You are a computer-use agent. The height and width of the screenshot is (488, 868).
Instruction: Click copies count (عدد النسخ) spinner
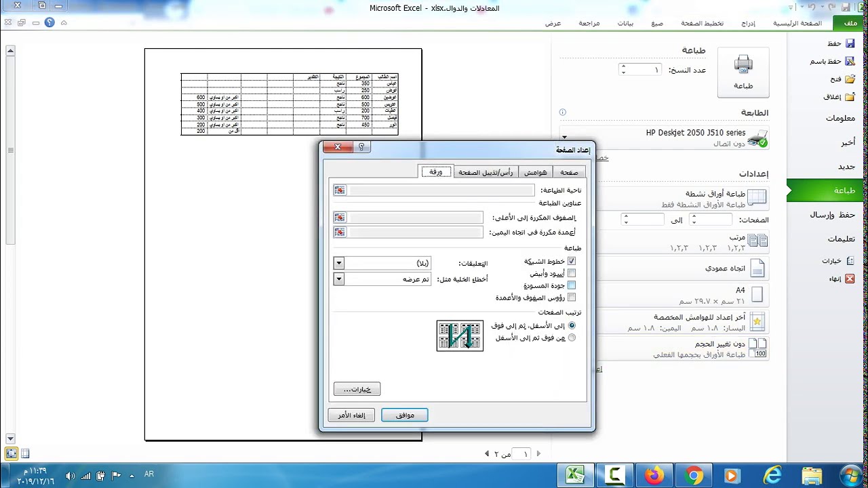tap(640, 70)
